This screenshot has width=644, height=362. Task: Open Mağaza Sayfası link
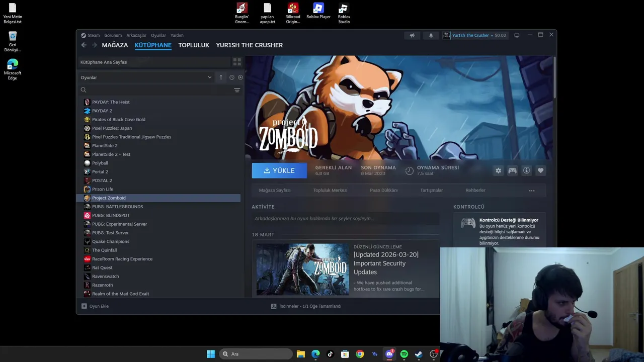point(275,191)
